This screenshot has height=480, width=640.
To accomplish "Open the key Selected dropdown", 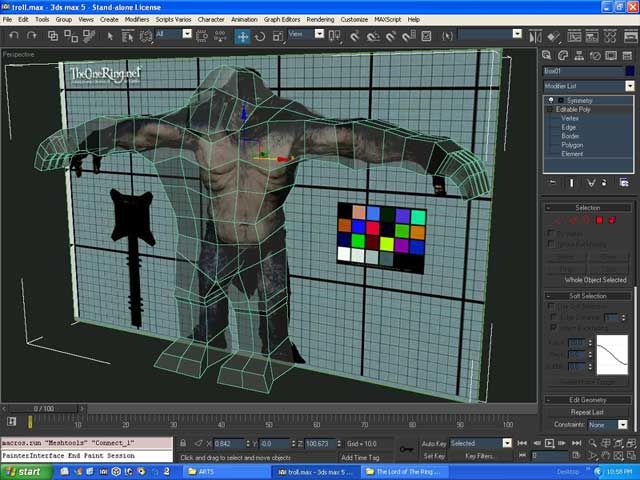I will 507,443.
